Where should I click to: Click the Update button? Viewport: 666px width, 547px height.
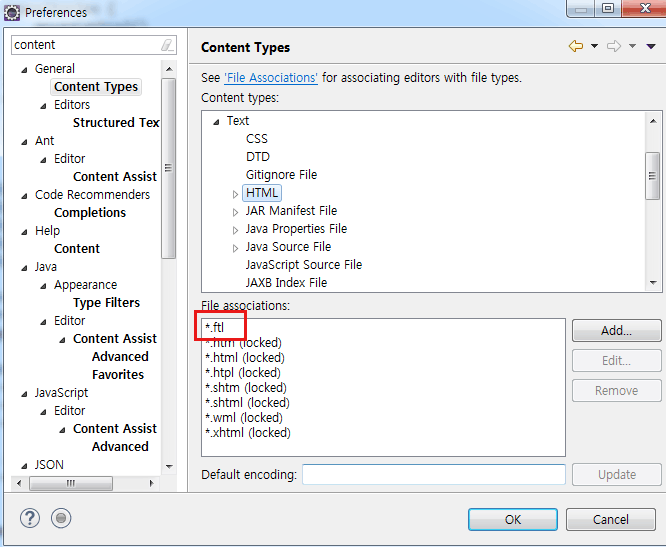point(617,474)
